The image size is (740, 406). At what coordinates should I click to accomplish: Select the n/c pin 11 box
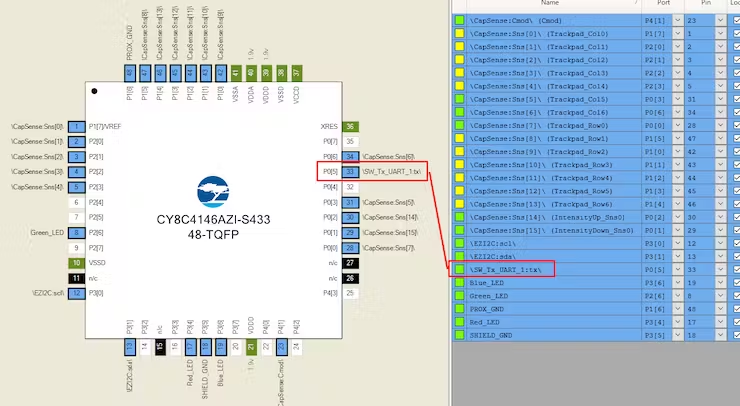click(76, 279)
